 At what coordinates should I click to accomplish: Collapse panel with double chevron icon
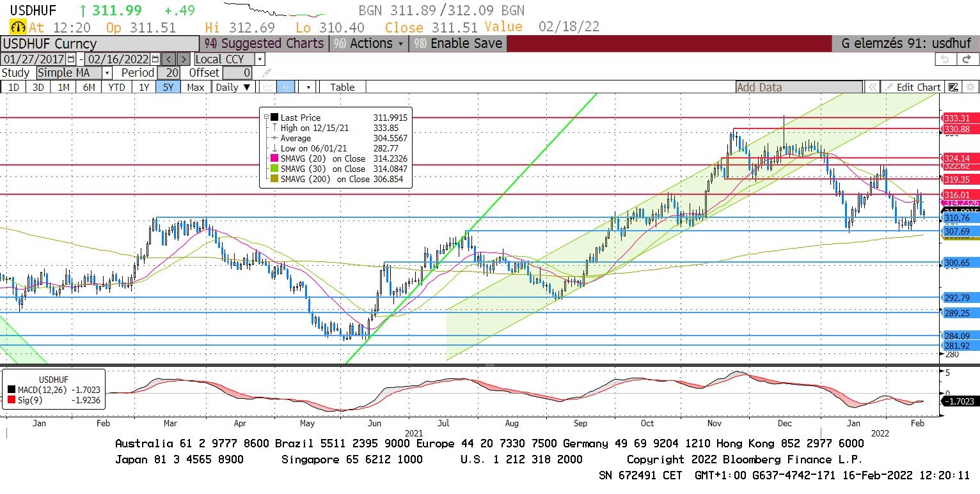(872, 87)
